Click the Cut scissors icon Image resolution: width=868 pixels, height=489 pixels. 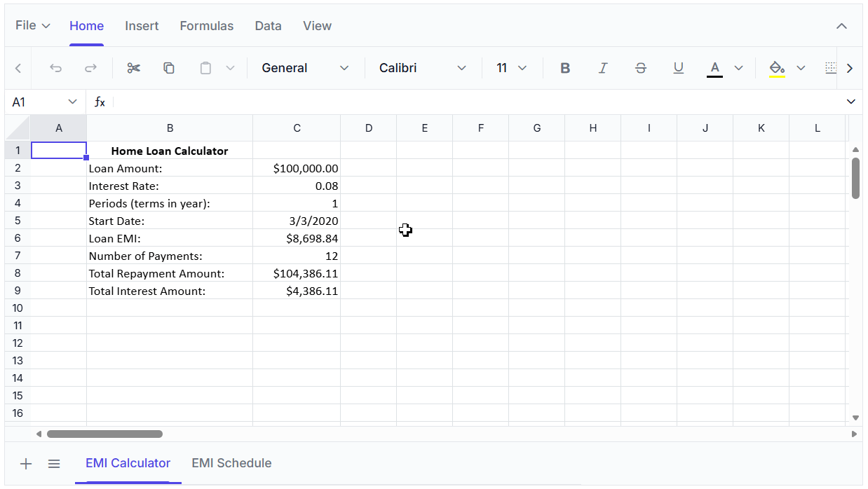pyautogui.click(x=134, y=68)
